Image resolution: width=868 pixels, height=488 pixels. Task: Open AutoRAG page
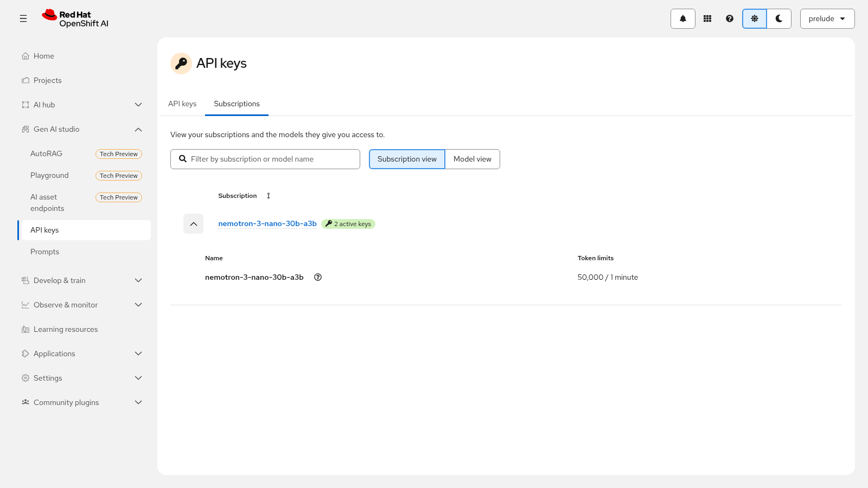pyautogui.click(x=84, y=153)
